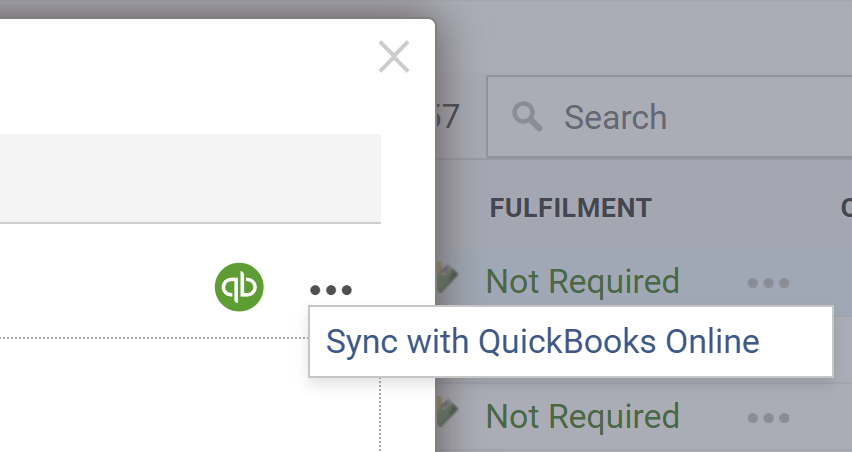The image size is (852, 452).
Task: Click the search magnifier icon
Action: (527, 117)
